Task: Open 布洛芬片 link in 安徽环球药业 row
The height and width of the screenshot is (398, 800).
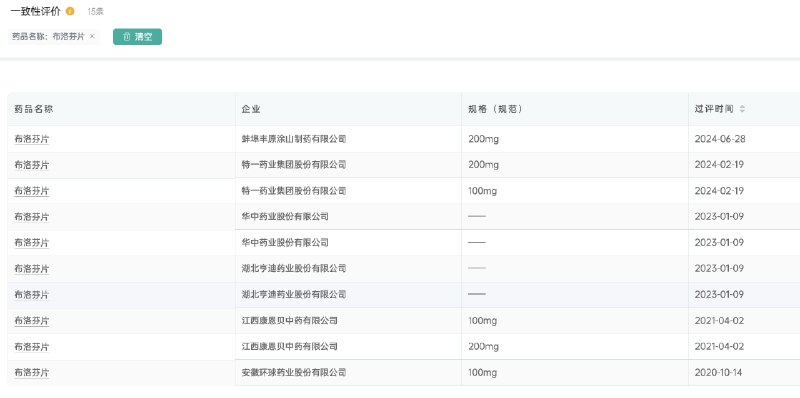Action: (x=32, y=372)
